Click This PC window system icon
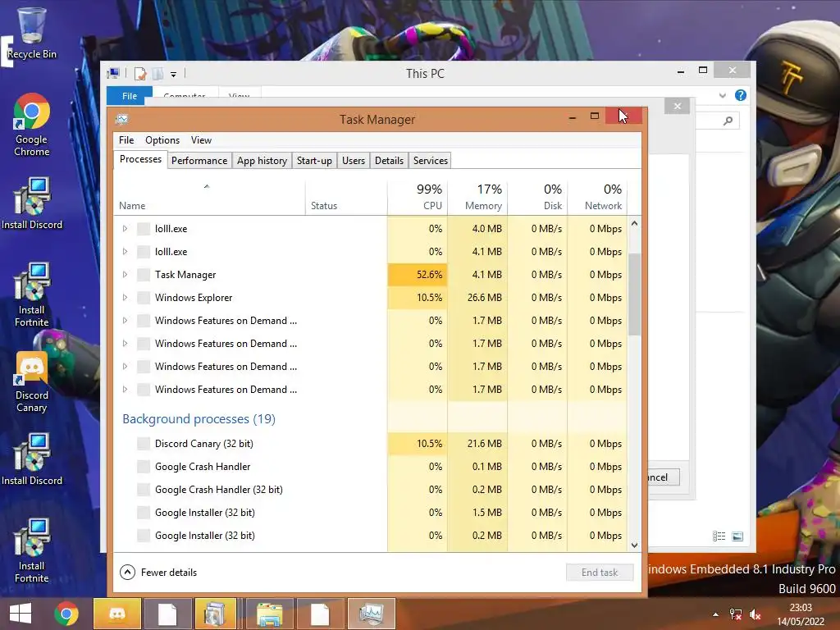Screen dimensions: 840x630 (113, 73)
